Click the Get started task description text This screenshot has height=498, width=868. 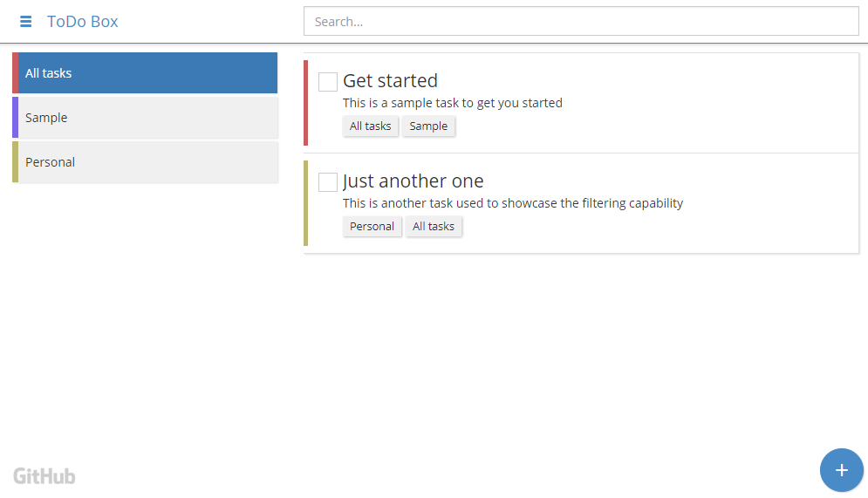452,103
